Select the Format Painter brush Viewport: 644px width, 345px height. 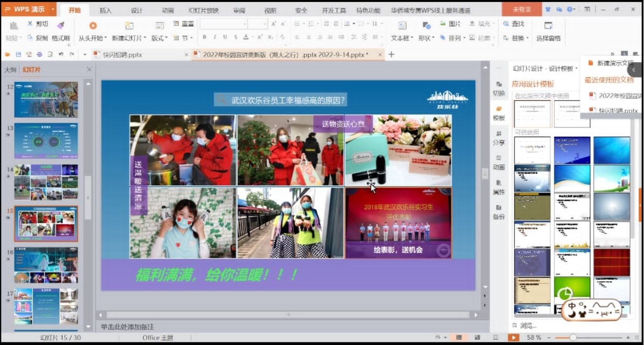pyautogui.click(x=61, y=24)
